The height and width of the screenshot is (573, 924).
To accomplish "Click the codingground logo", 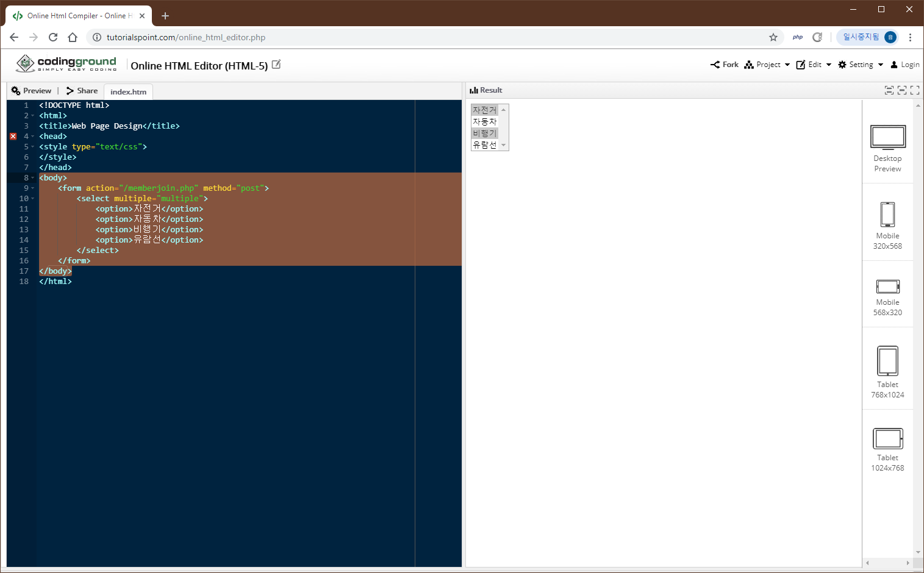I will pos(66,63).
